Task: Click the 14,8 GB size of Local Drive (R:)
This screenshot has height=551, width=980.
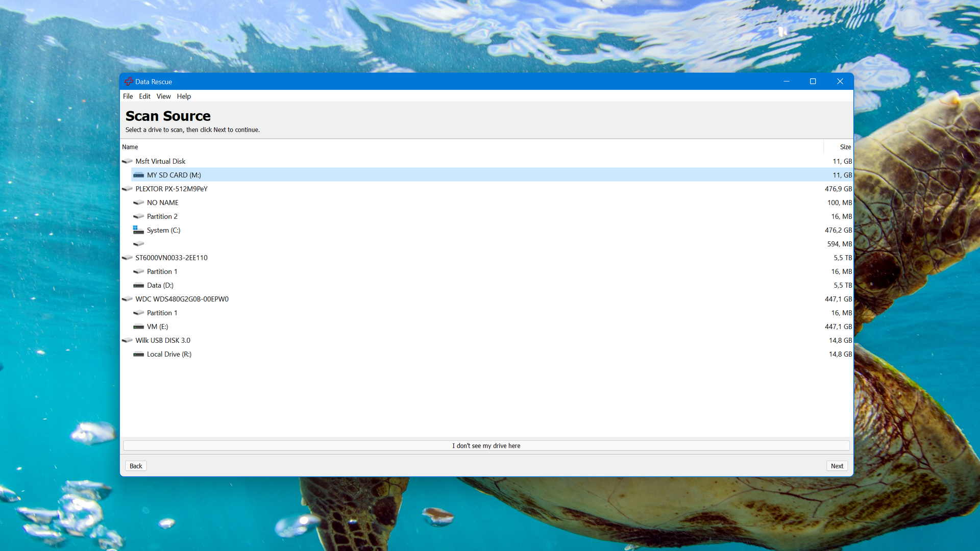Action: (x=840, y=354)
